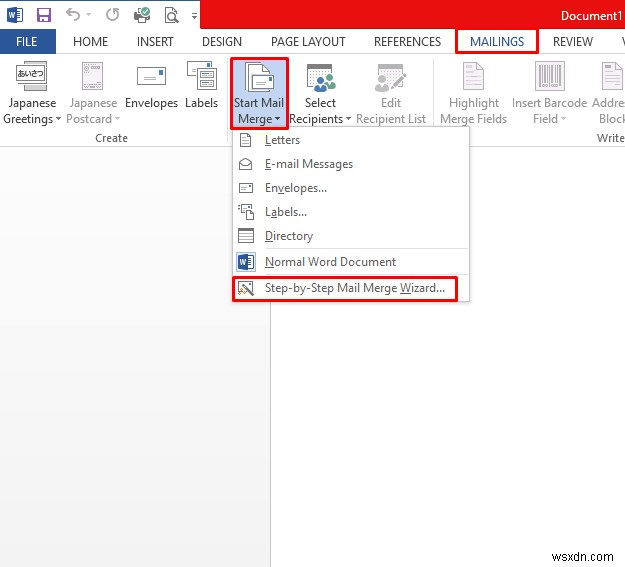Click the Japanese Postcard button
This screenshot has width=625, height=567.
93,93
